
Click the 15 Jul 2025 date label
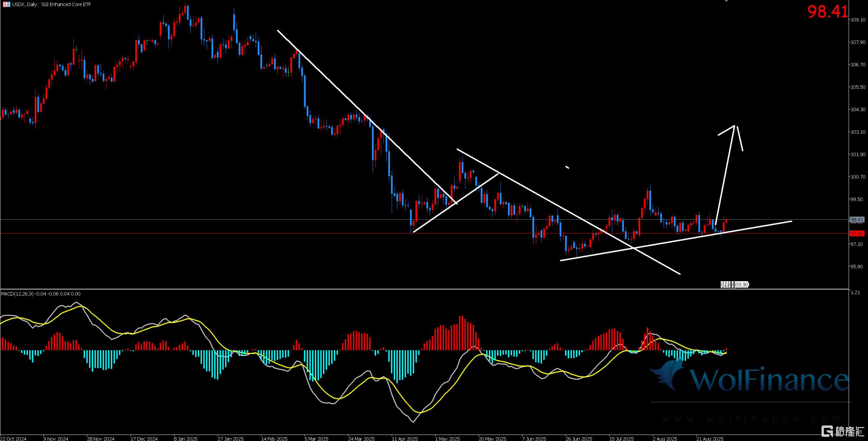pos(621,438)
